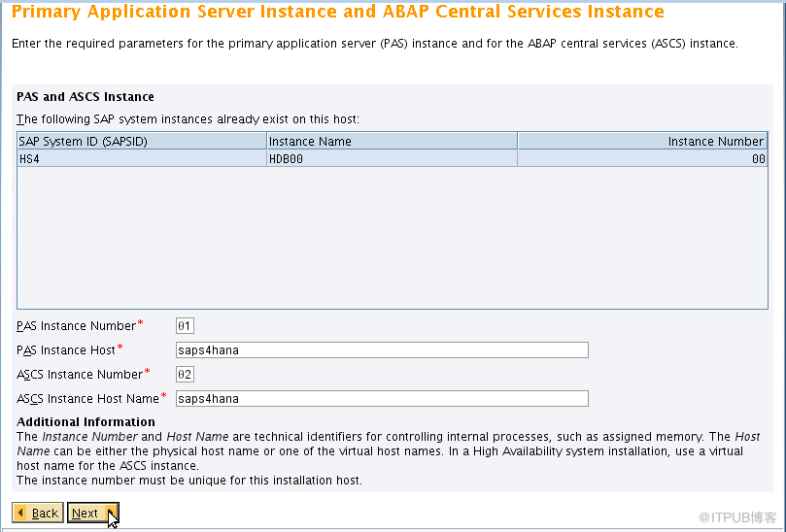
Task: Sort by the Instance Name column header
Action: (392, 142)
